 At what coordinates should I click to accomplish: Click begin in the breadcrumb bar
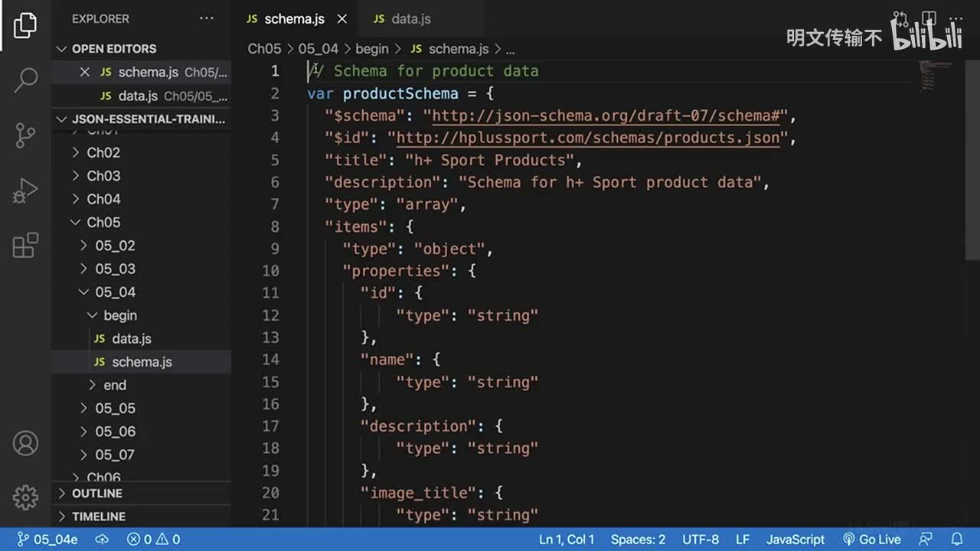point(372,49)
